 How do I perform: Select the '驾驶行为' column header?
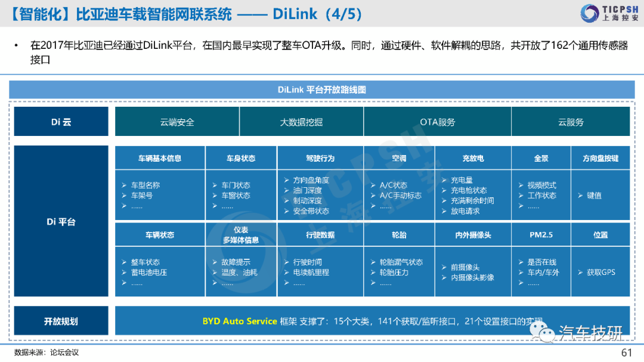click(320, 158)
